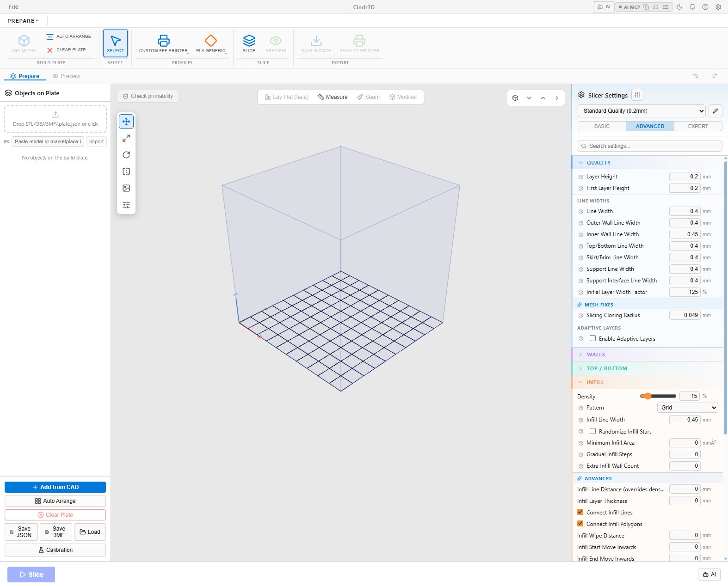Click the Load button
The image size is (728, 587).
click(90, 532)
